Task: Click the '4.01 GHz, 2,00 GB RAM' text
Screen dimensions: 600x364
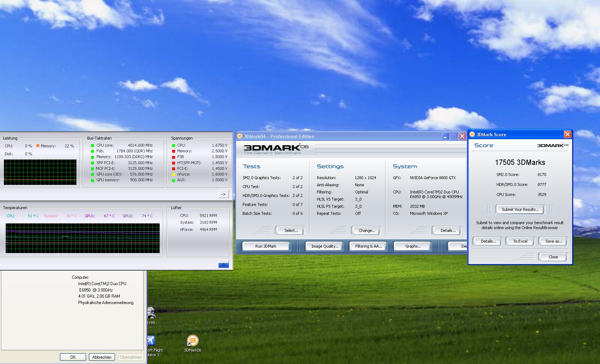Action: pos(99,296)
